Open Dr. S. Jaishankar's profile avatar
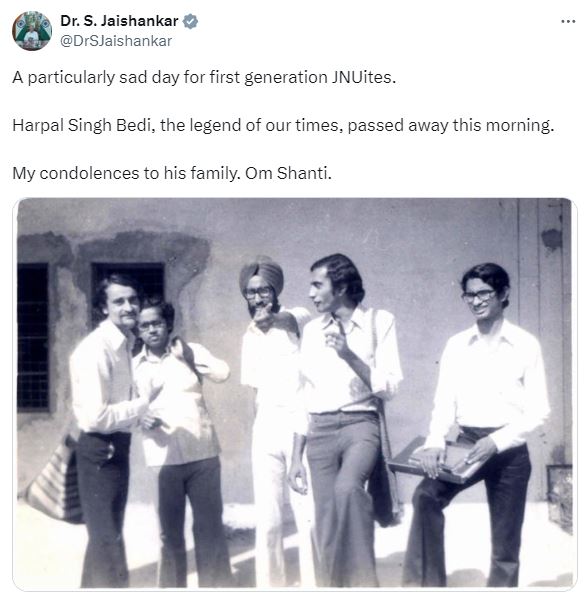The width and height of the screenshot is (588, 601). click(x=32, y=31)
